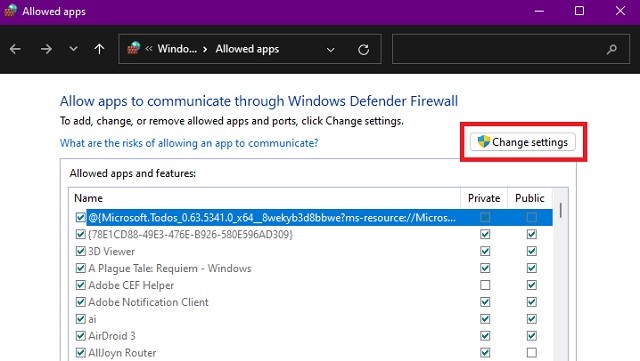Screen dimensions: 640x361
Task: Click the Forward navigation arrow
Action: (46, 49)
